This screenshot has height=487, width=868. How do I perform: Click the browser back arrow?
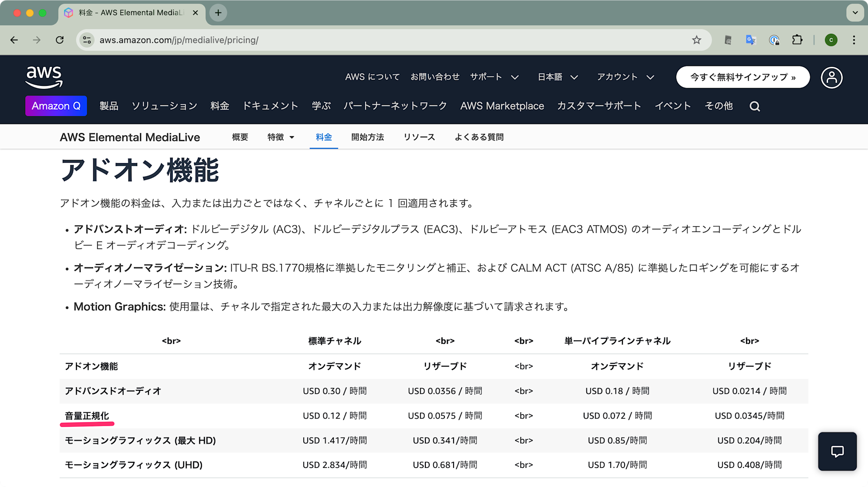point(14,40)
